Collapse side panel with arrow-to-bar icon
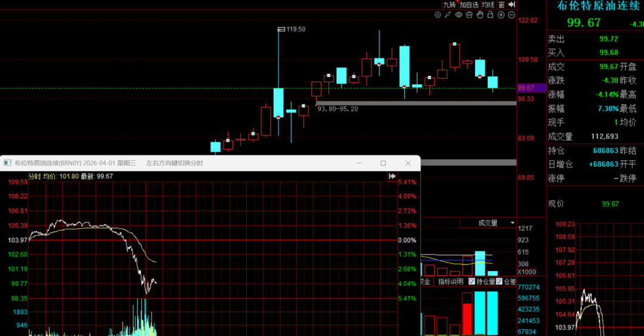 [x=512, y=5]
